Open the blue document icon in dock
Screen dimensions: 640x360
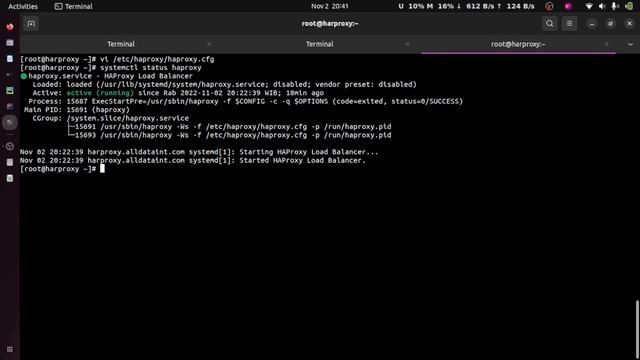[10, 59]
